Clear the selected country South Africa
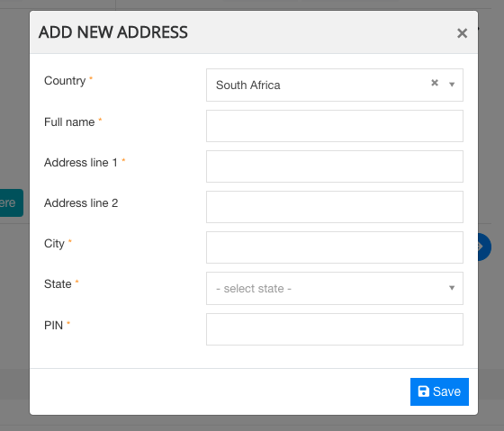 tap(435, 83)
